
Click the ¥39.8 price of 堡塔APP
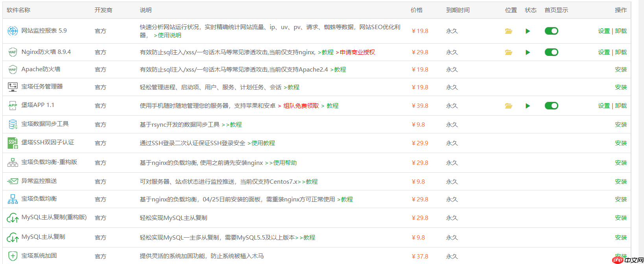pyautogui.click(x=420, y=106)
